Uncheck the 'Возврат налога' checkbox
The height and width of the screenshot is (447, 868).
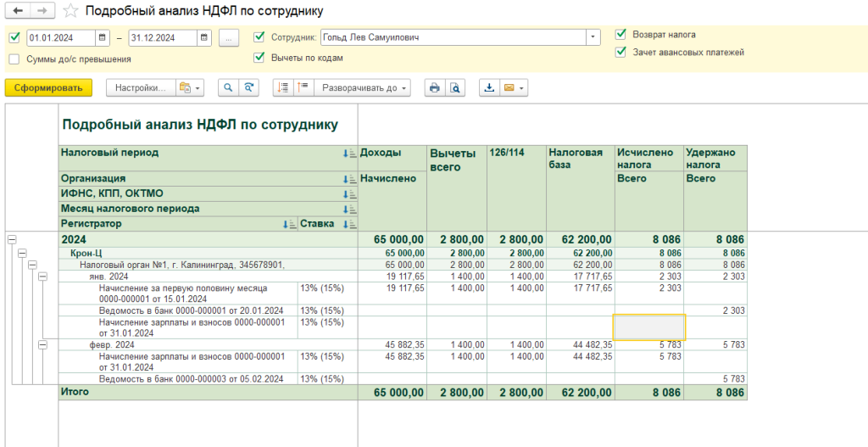tap(620, 35)
